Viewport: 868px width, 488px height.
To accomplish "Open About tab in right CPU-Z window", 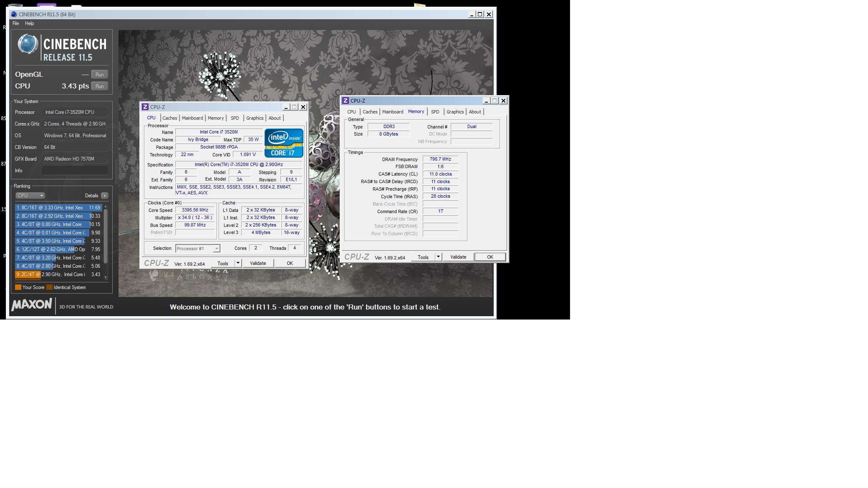I will [x=475, y=112].
